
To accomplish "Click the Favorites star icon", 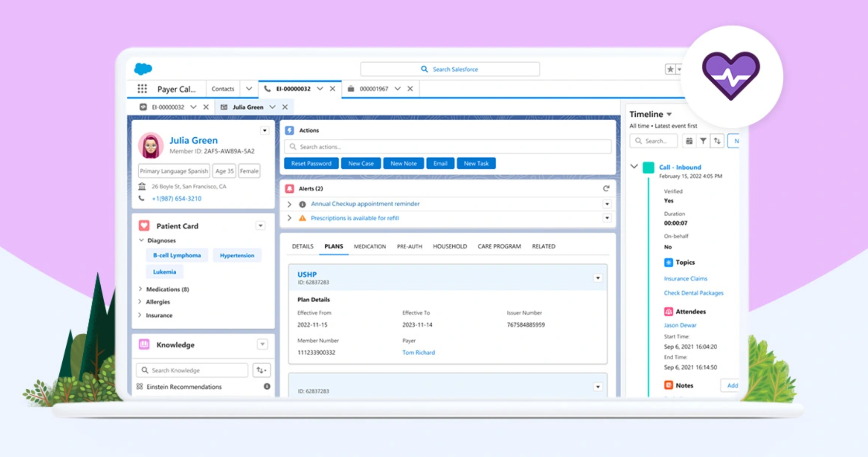I will pos(670,69).
